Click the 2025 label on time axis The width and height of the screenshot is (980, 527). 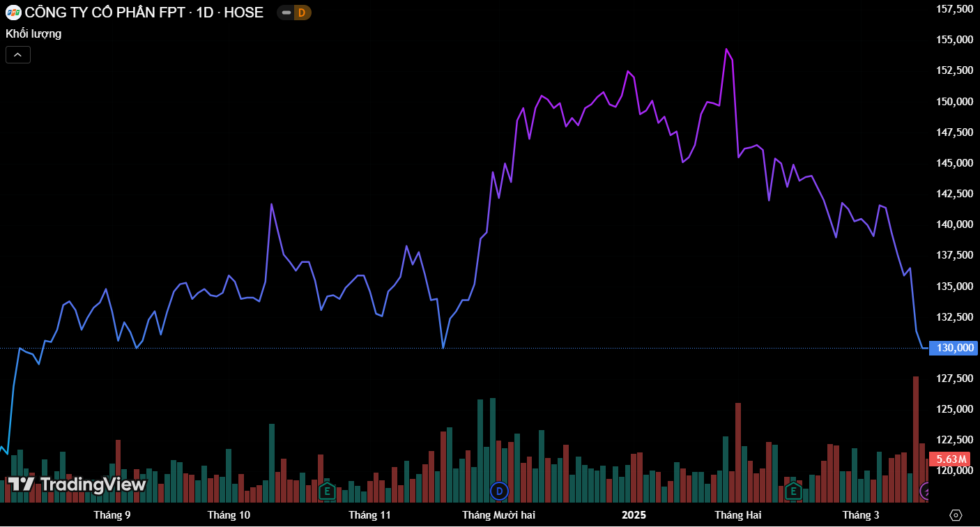[x=634, y=515]
